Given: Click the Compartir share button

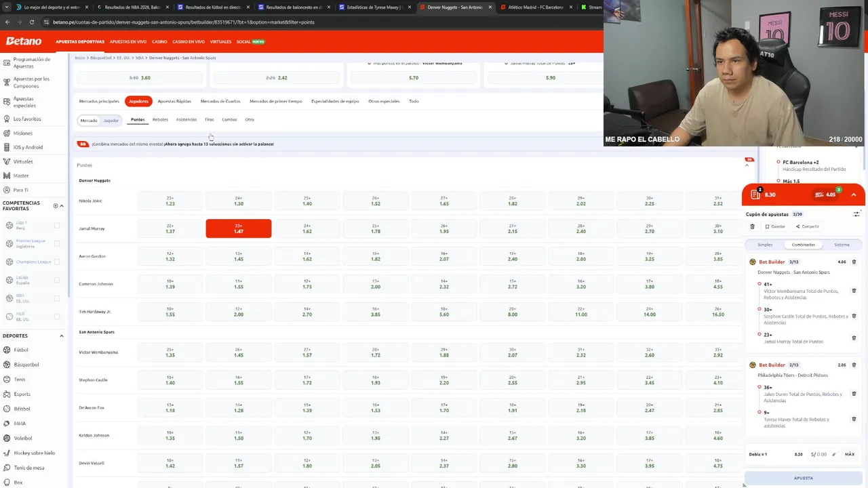Looking at the screenshot, I should point(808,226).
